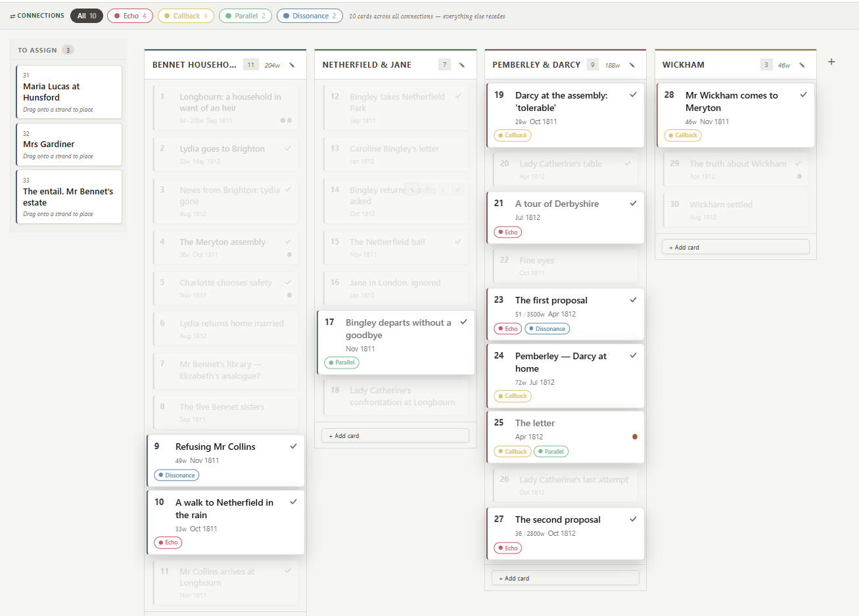Delete the Bingley returns card via X

[457, 189]
